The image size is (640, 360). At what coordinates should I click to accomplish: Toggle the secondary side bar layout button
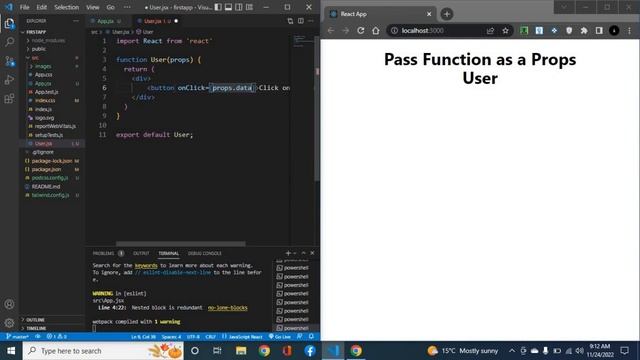pos(239,7)
